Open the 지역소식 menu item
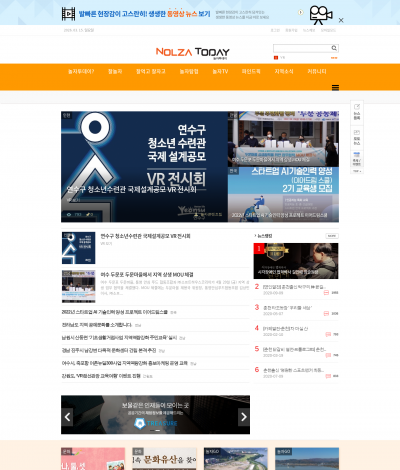400x470 pixels. pos(284,71)
